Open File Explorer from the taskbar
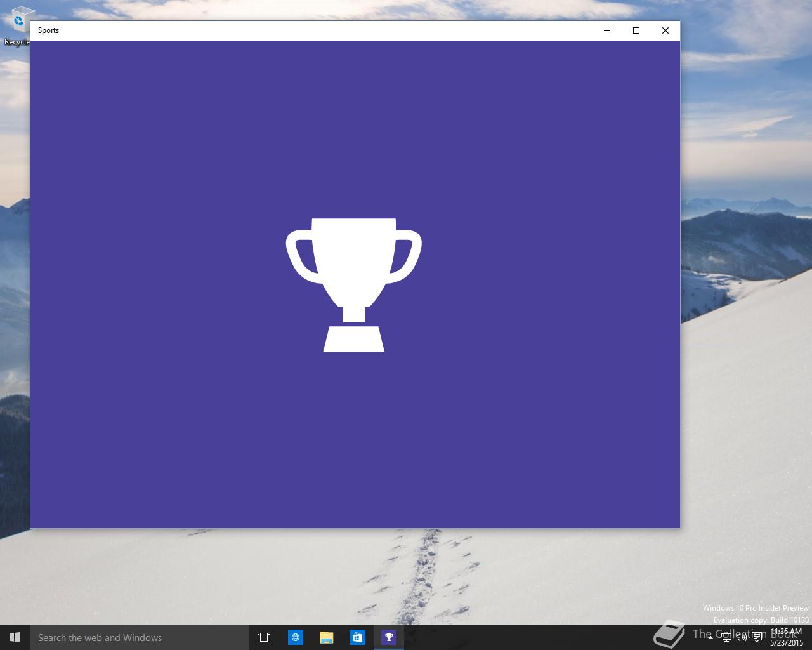This screenshot has width=812, height=650. [326, 637]
